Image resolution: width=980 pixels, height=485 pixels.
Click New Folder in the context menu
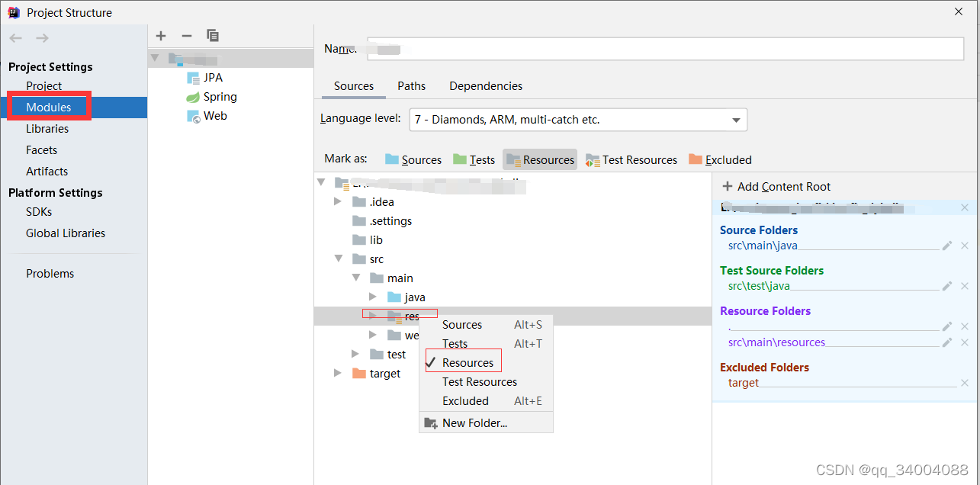[474, 422]
